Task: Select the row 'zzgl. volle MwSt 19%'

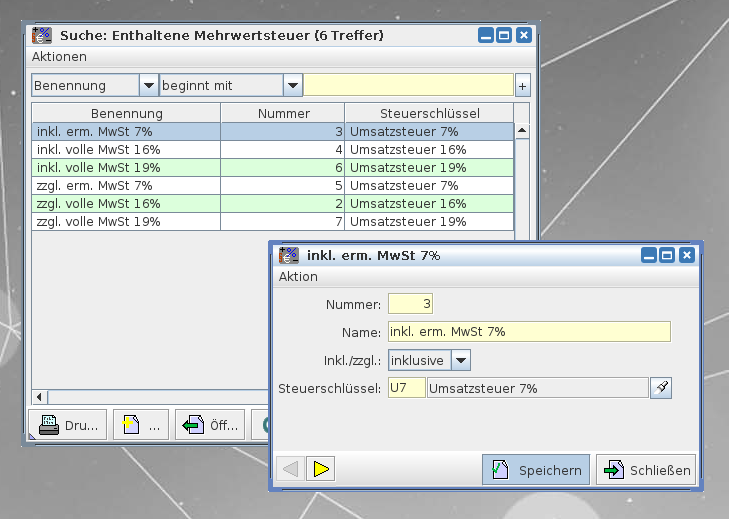Action: tap(126, 222)
